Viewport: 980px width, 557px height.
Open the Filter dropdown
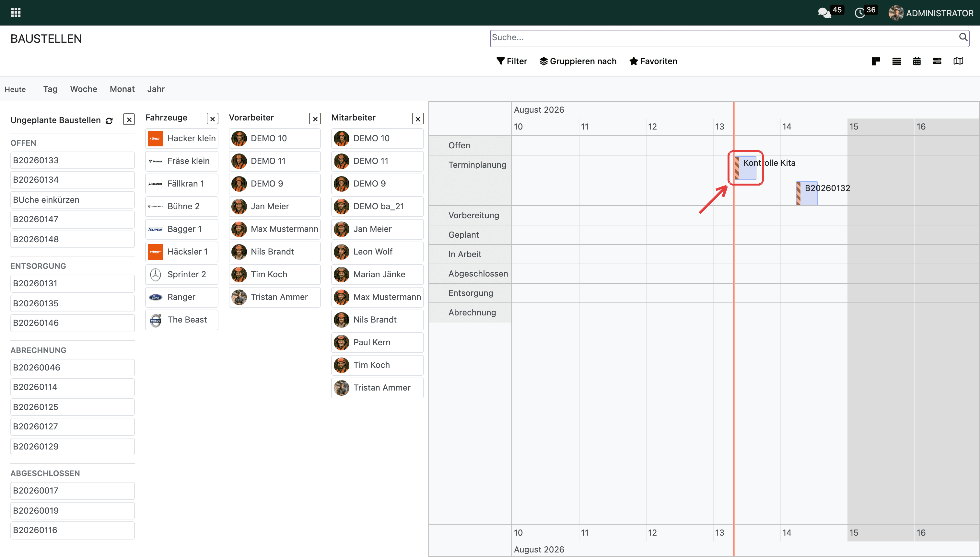pos(511,61)
